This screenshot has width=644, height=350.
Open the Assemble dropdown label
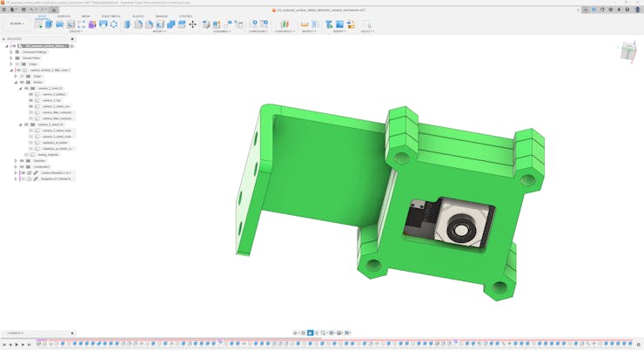pos(222,31)
